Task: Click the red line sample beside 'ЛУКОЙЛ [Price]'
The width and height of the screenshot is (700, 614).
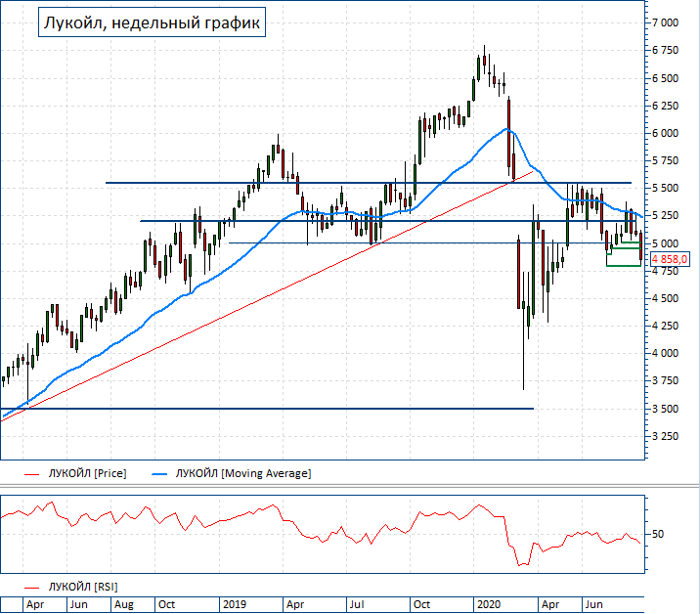Action: pos(31,474)
